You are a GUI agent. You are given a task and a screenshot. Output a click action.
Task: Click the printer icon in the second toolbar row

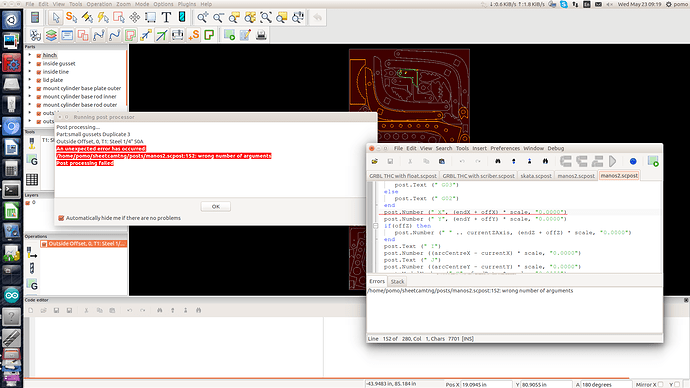[261, 35]
